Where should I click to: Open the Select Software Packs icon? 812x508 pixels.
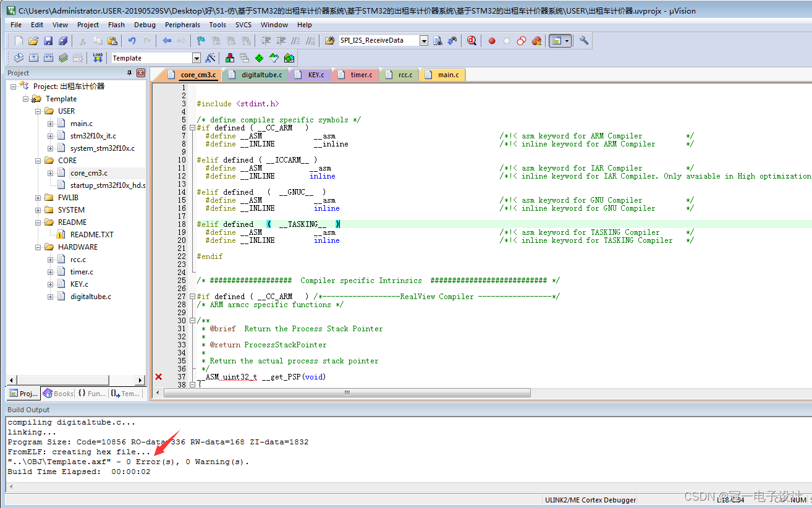tap(274, 58)
